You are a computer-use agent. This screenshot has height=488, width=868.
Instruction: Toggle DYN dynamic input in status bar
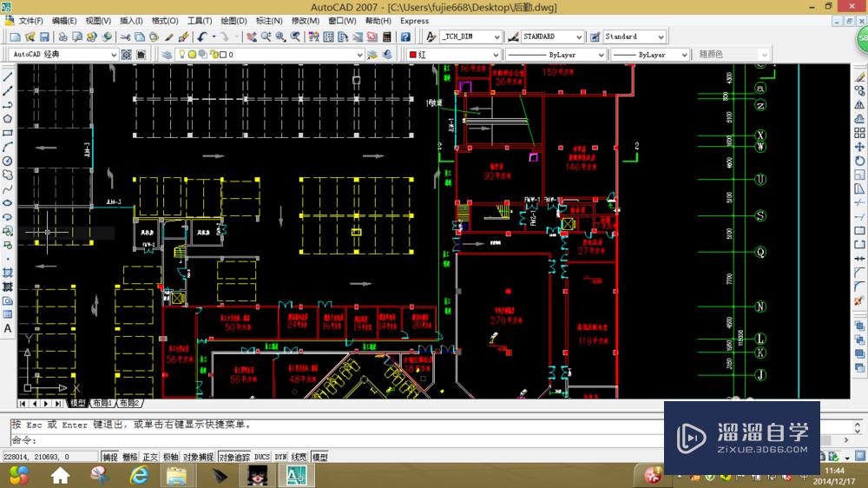(x=280, y=457)
